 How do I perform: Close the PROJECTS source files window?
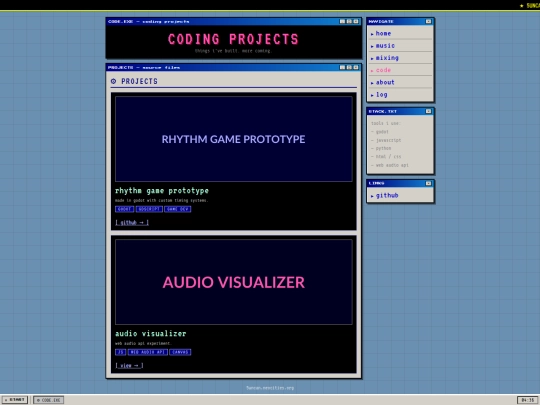click(x=356, y=68)
